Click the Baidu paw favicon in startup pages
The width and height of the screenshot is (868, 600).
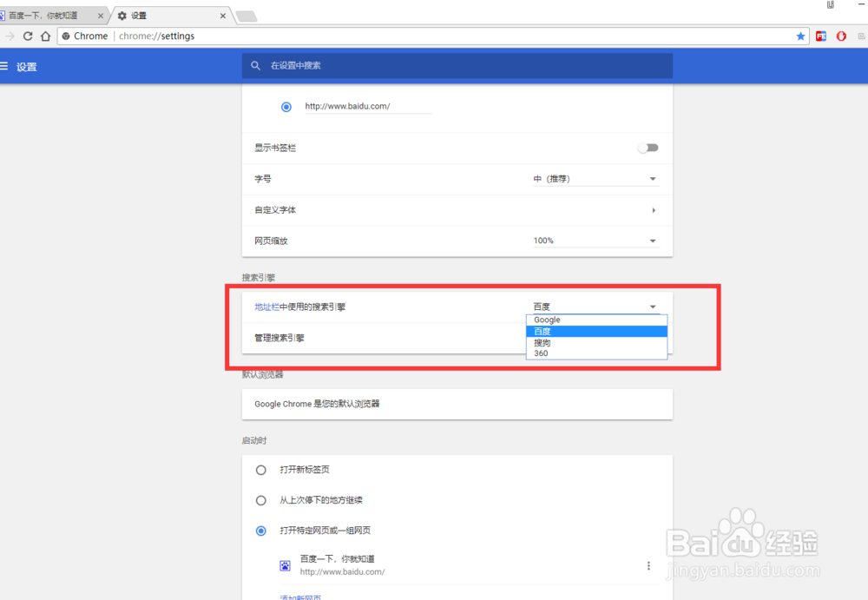(285, 565)
